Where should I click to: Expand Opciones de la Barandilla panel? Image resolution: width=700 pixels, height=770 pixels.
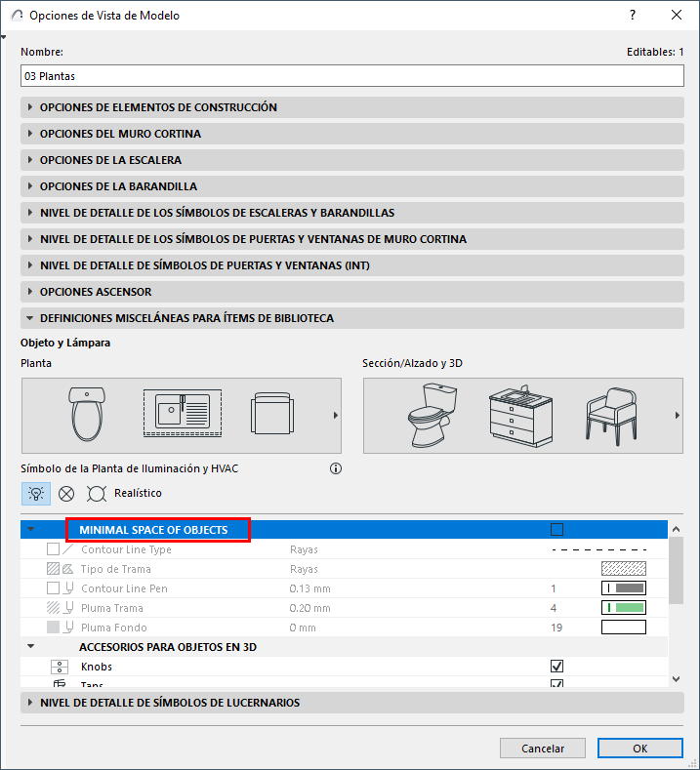point(352,186)
